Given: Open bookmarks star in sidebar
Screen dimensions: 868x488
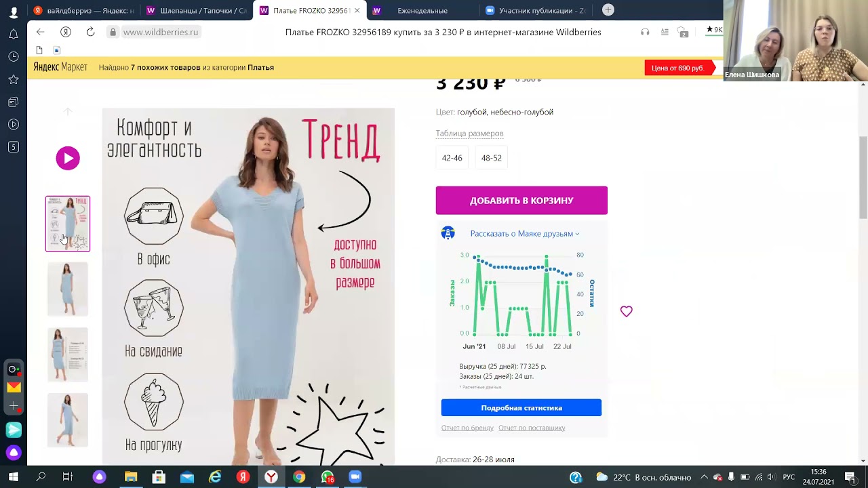Looking at the screenshot, I should (x=14, y=79).
